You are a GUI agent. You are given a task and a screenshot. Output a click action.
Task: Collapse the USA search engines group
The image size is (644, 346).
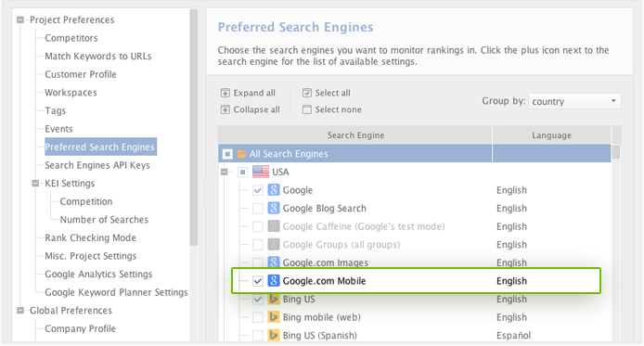pyautogui.click(x=225, y=172)
